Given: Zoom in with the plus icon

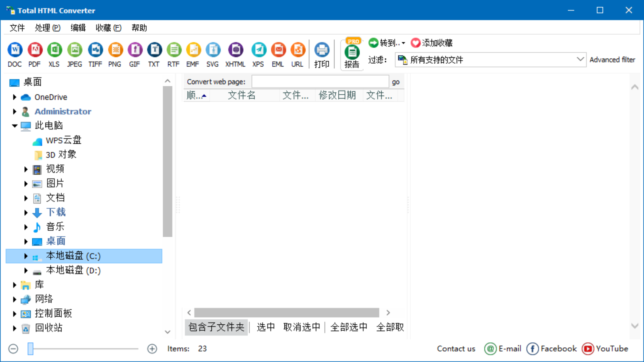Looking at the screenshot, I should click(152, 349).
